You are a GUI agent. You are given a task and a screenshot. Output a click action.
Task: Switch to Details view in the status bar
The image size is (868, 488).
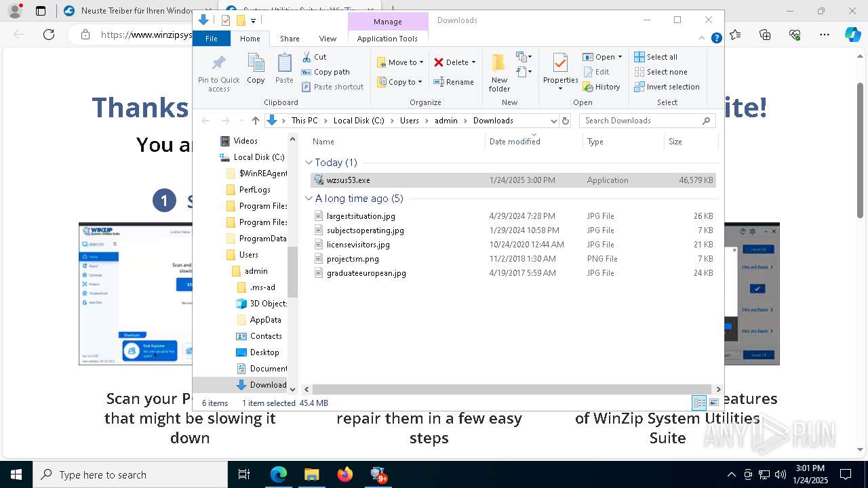click(699, 403)
